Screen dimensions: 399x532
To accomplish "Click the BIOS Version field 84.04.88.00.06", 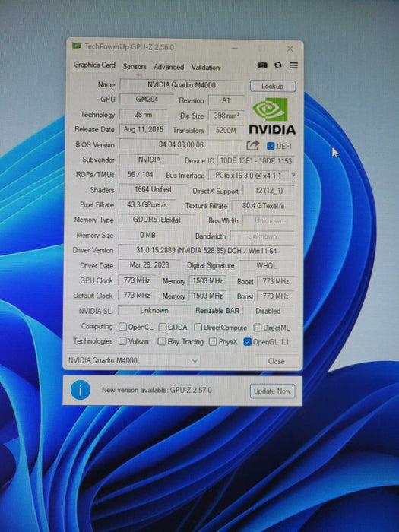I will 181,144.
